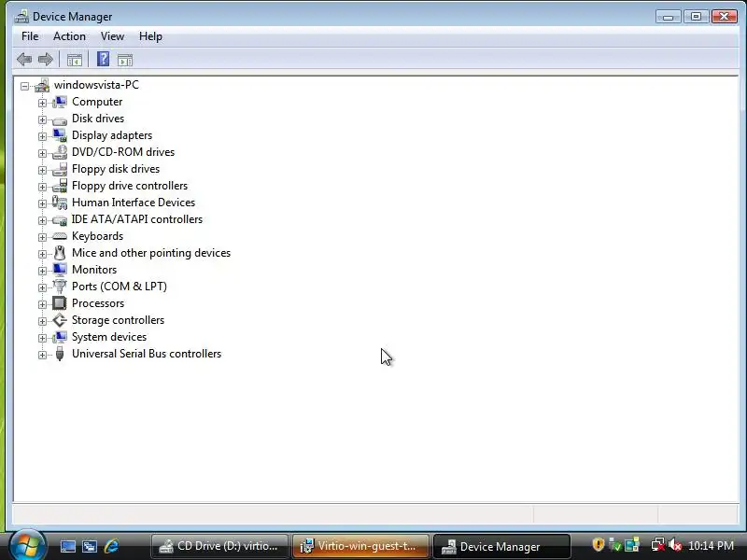Select the 'System devices' label
Screen dimensions: 747x560
coord(109,337)
